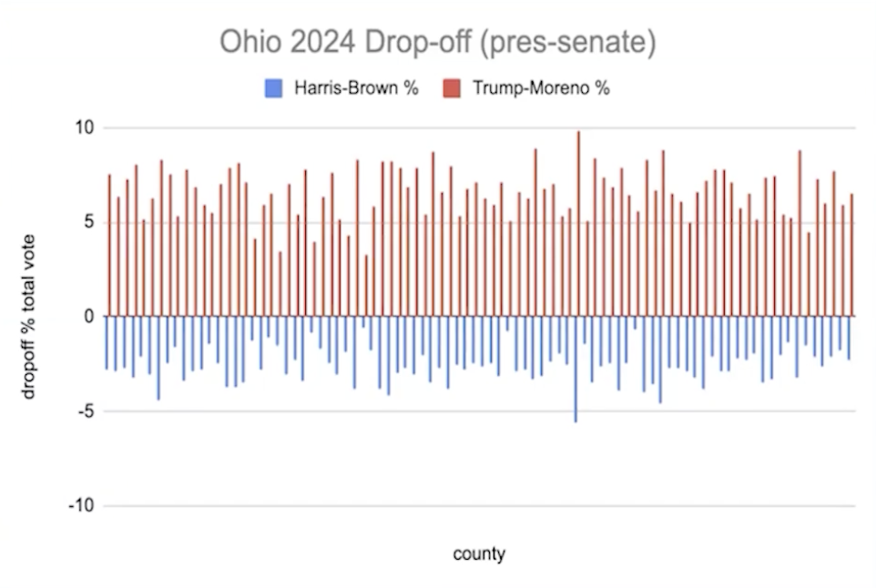Click the last blue bar at right edge
Image resolution: width=876 pixels, height=588 pixels.
coord(849,338)
